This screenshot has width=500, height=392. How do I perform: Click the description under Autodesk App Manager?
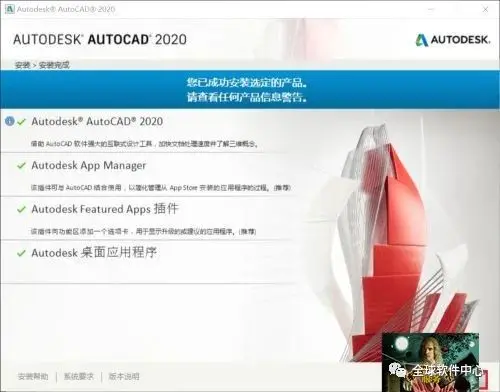coord(161,188)
